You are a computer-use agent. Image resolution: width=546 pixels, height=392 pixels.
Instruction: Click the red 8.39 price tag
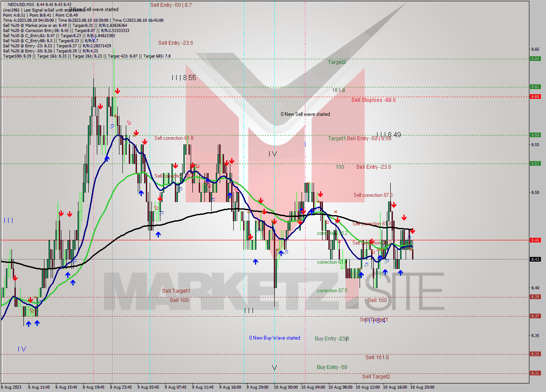[x=535, y=297]
